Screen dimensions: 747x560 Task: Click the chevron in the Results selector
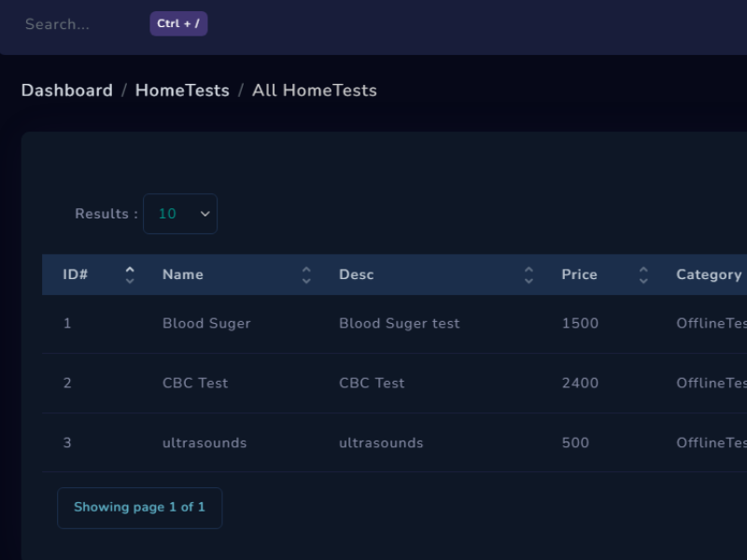pos(205,214)
